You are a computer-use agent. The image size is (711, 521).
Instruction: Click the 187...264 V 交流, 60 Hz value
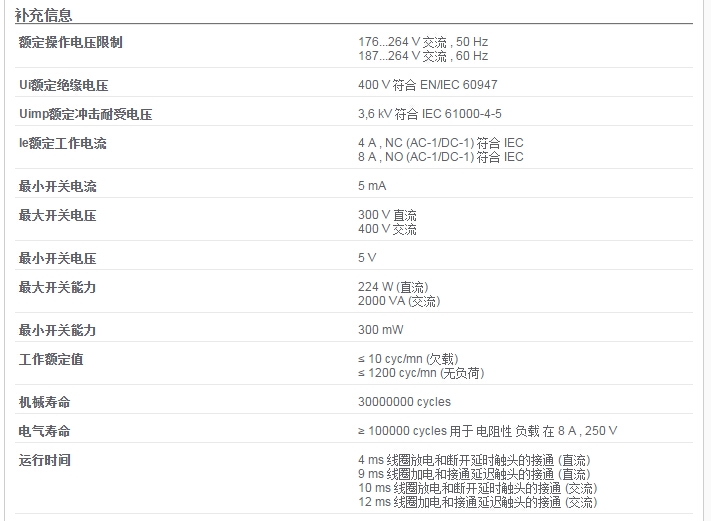click(423, 56)
